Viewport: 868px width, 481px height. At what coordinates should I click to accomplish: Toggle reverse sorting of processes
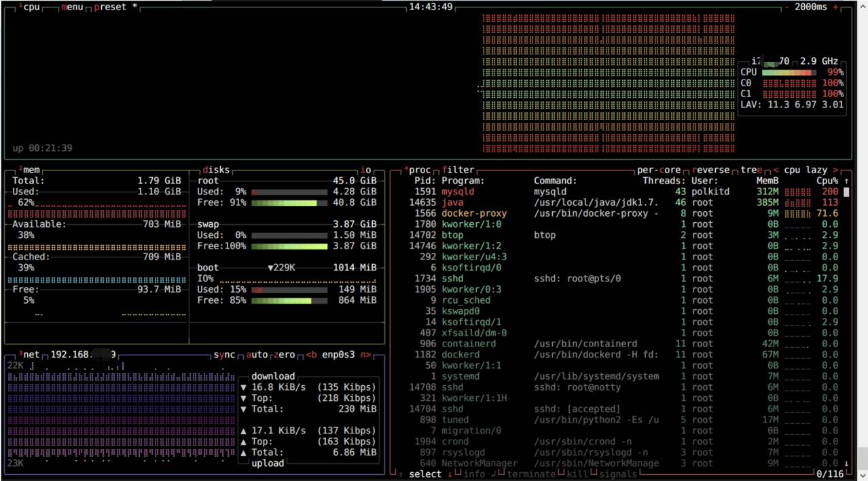click(710, 170)
